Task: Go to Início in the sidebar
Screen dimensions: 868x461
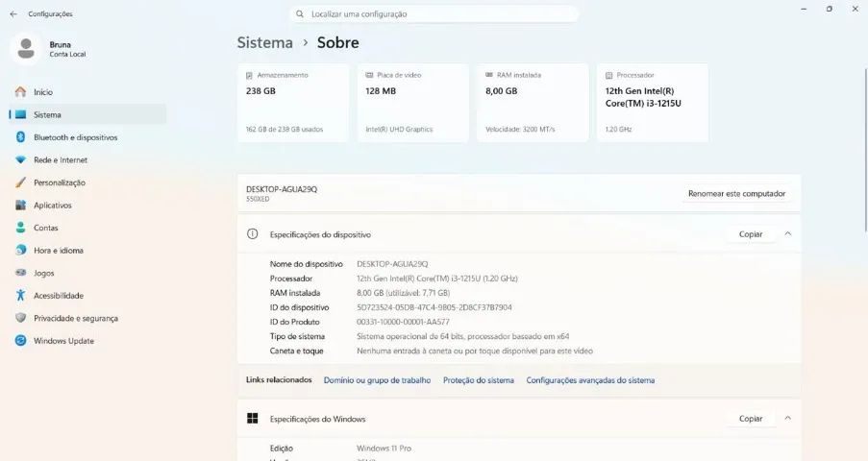Action: [x=87, y=92]
